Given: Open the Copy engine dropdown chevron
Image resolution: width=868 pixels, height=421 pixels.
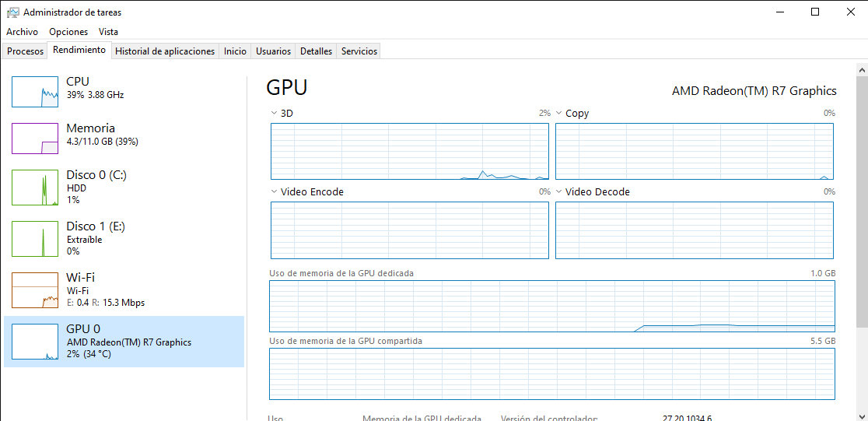Looking at the screenshot, I should click(558, 114).
